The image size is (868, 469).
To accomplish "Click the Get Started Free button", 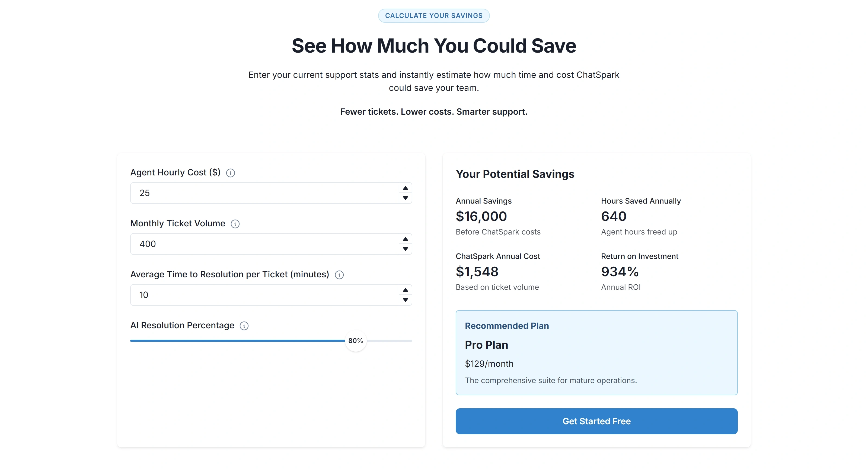I will (x=596, y=421).
